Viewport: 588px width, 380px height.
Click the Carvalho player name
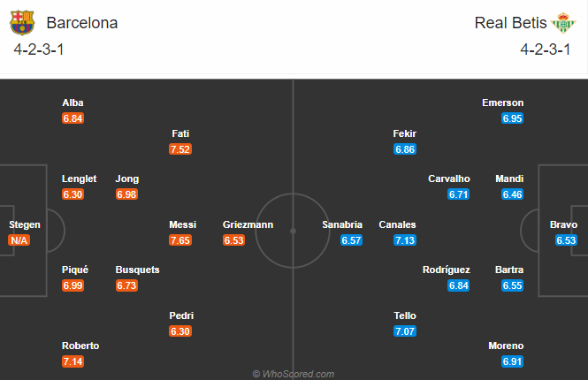(449, 179)
